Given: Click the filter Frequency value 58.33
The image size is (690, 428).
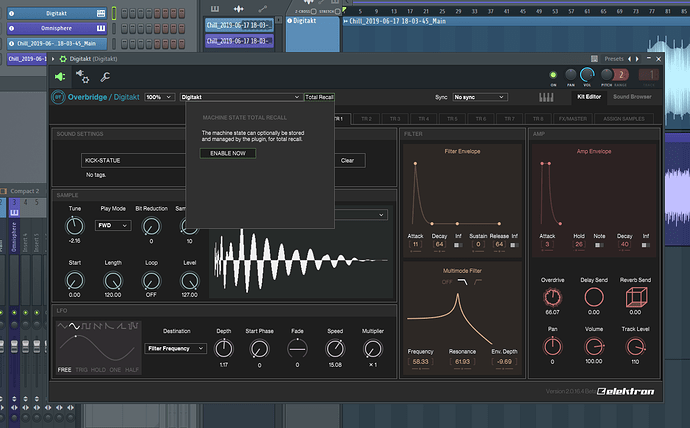Looking at the screenshot, I should click(x=420, y=362).
